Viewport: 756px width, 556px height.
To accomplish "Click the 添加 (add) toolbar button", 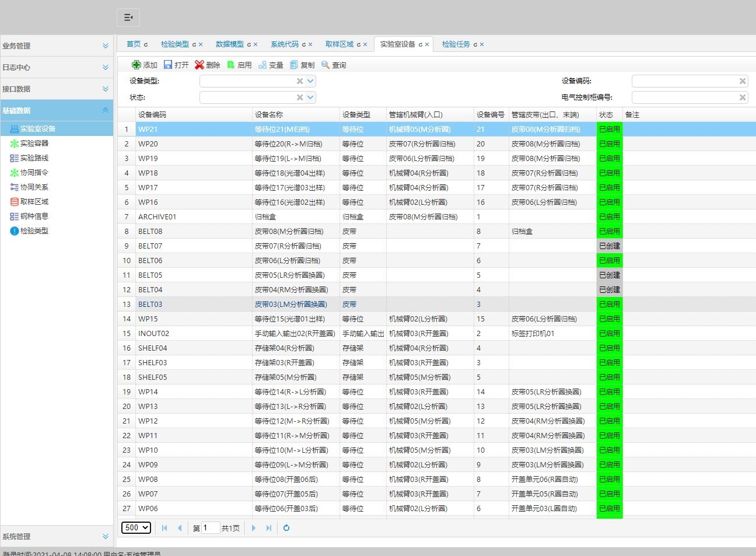I will coord(145,65).
